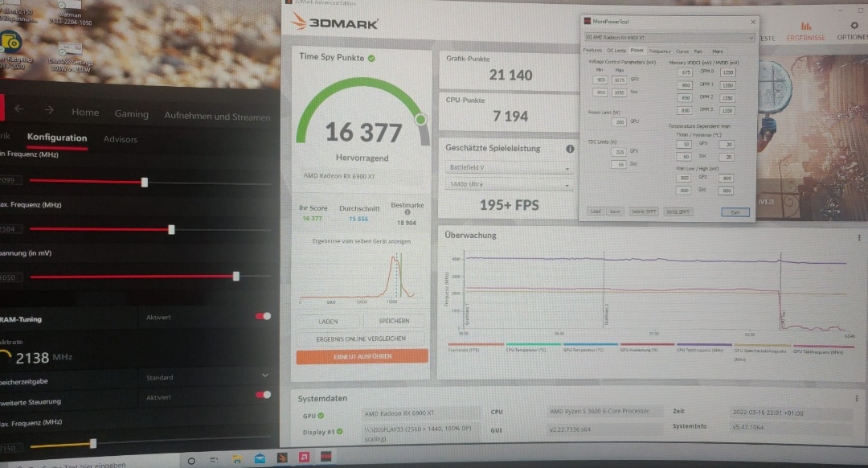Click the Exit button in MorePowerTool
This screenshot has width=868, height=468.
(x=735, y=212)
